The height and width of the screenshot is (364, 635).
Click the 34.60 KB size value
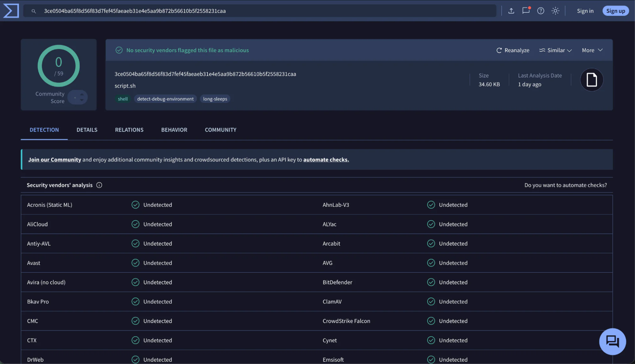pos(489,84)
